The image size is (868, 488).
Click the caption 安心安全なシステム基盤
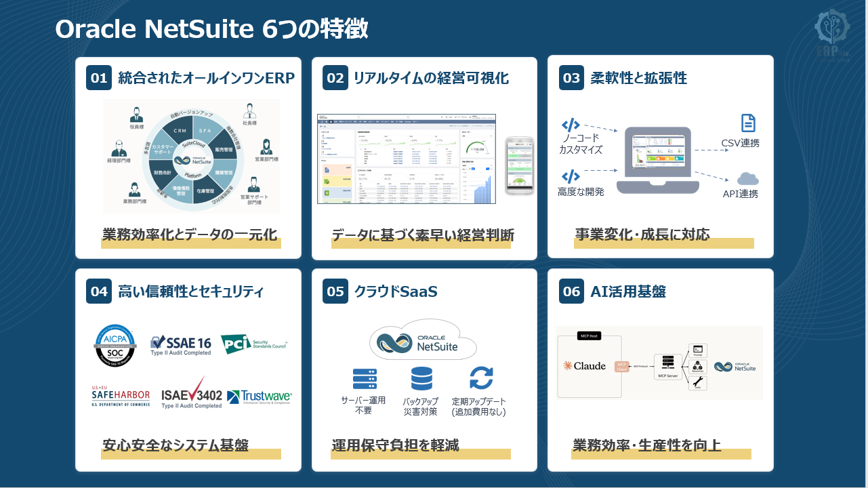pyautogui.click(x=175, y=445)
